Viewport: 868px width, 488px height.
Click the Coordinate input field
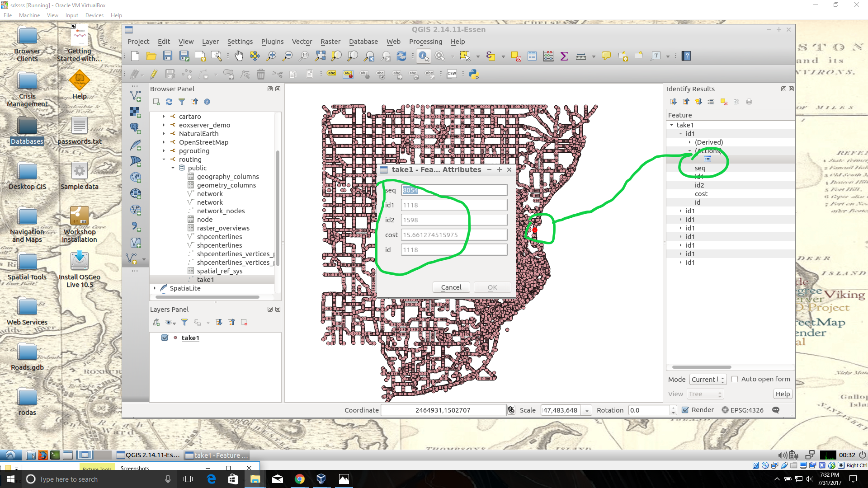pyautogui.click(x=443, y=410)
